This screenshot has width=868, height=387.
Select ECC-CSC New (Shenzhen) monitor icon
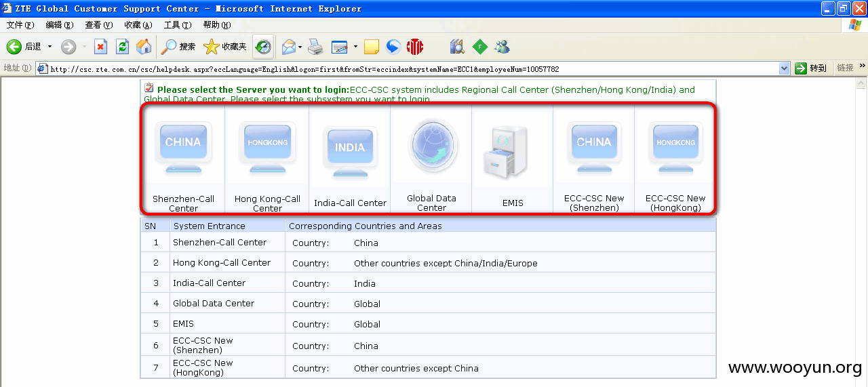click(594, 149)
